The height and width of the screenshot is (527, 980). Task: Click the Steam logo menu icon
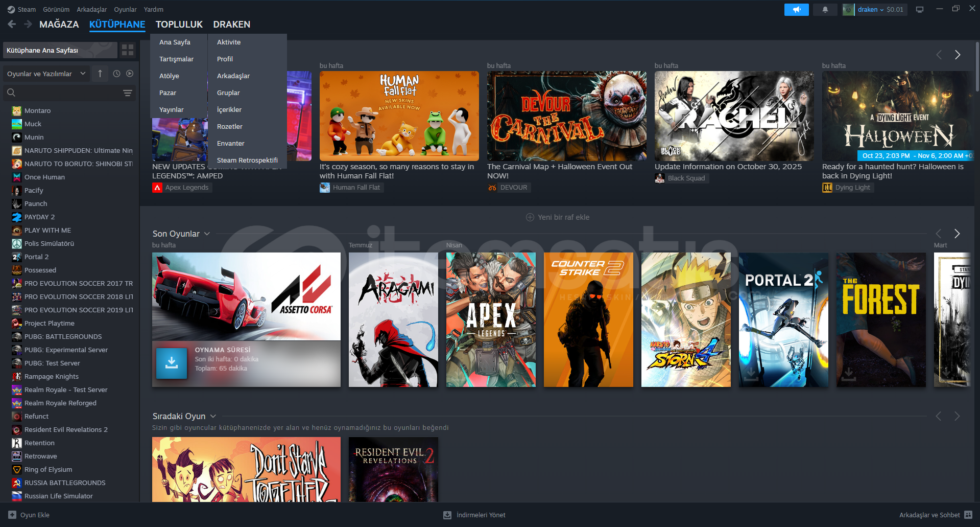(x=11, y=9)
